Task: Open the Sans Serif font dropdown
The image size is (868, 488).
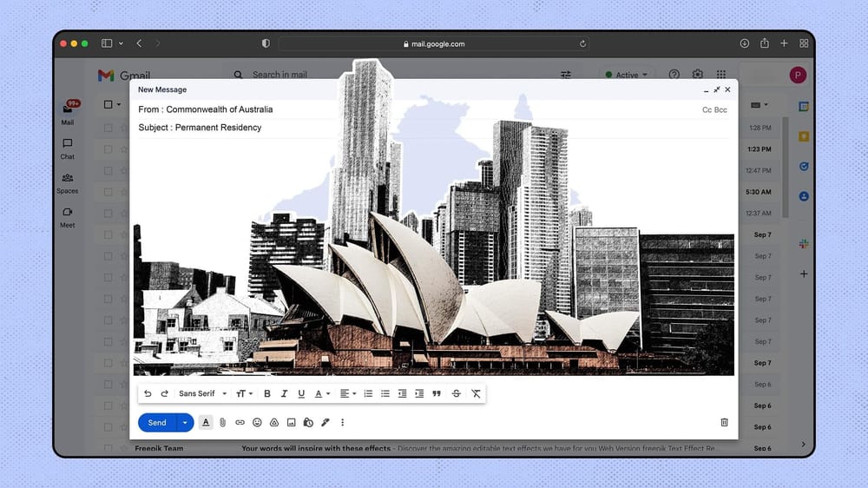Action: pyautogui.click(x=202, y=394)
